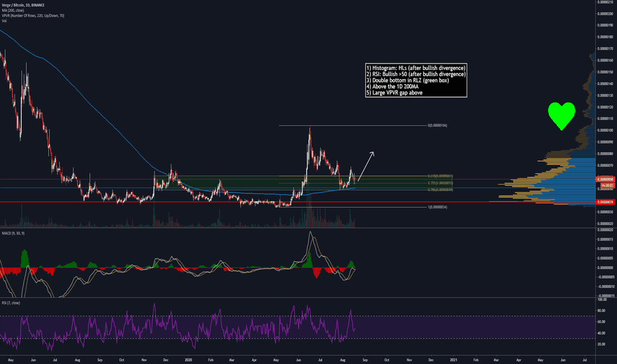Select the RSI (7, close) pane label

click(x=11, y=302)
